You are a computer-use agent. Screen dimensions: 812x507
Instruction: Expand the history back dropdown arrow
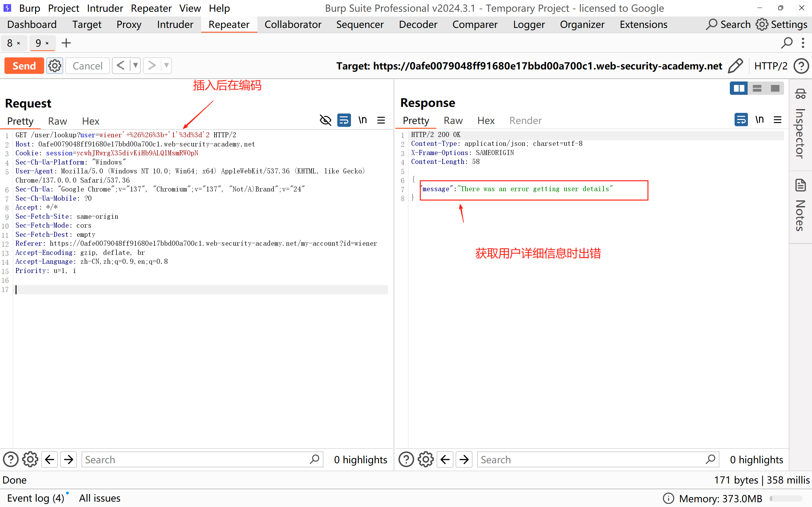click(135, 65)
